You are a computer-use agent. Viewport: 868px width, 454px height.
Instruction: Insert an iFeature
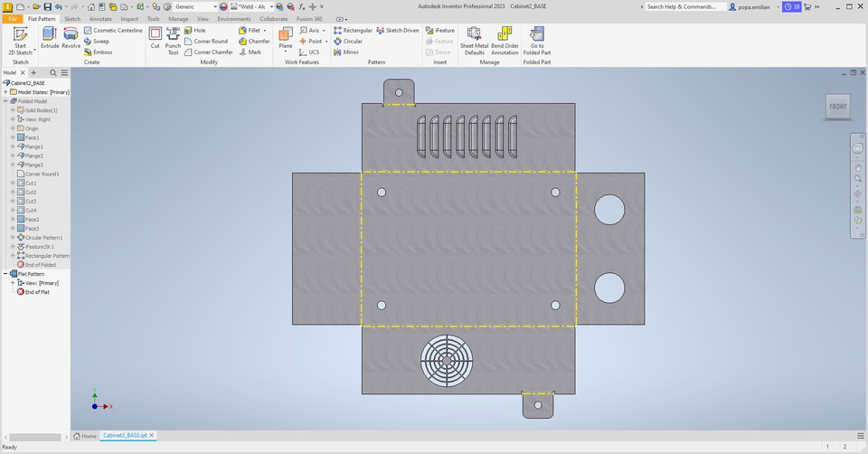[x=440, y=31]
